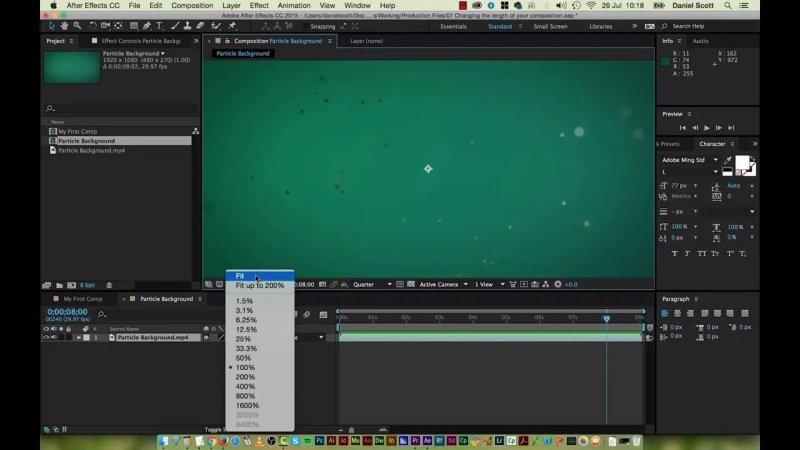
Task: Toggle Small Caps in Character panel
Action: tap(715, 254)
